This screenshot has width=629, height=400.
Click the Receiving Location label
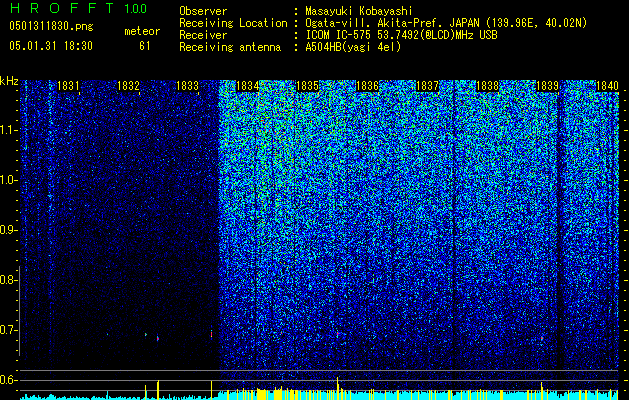233,23
